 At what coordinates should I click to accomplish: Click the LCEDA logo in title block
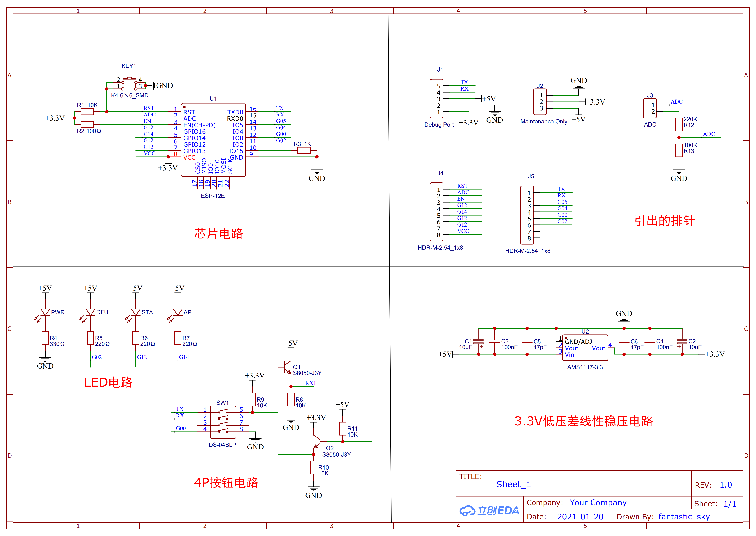pyautogui.click(x=490, y=511)
